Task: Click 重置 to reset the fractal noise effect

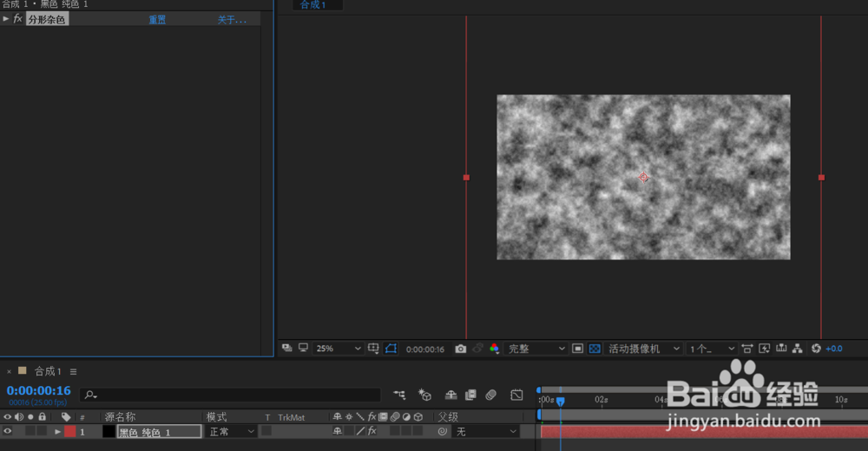Action: (157, 20)
